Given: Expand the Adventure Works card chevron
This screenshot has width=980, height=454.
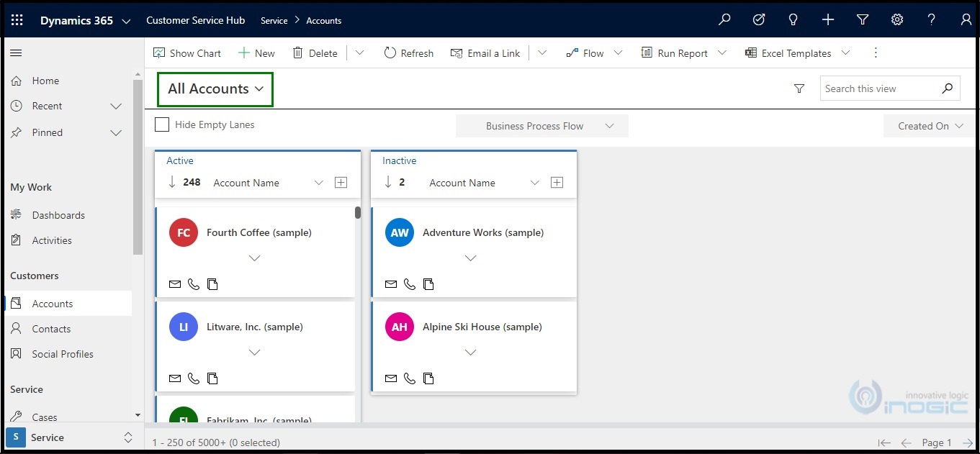Looking at the screenshot, I should pos(470,258).
